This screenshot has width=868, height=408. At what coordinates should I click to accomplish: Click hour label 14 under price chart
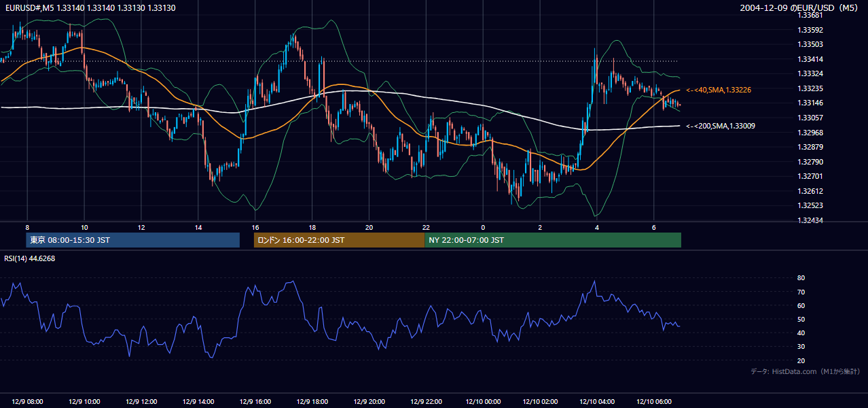[198, 227]
